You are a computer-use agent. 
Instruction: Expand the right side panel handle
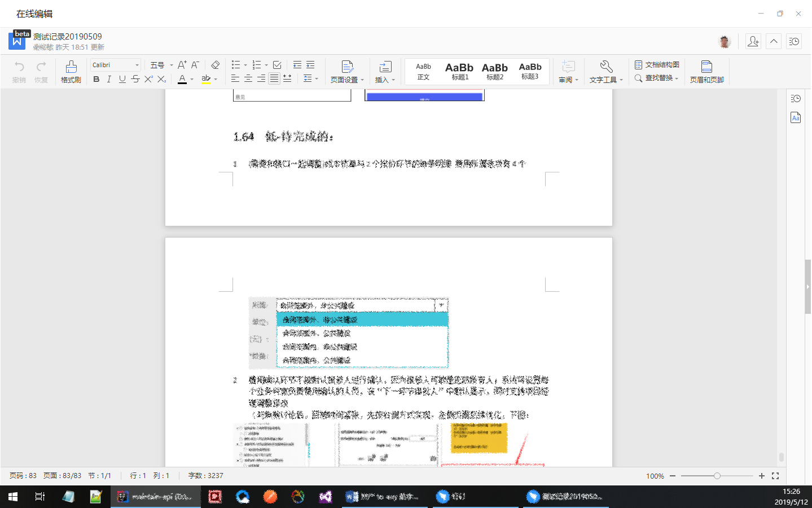click(808, 287)
